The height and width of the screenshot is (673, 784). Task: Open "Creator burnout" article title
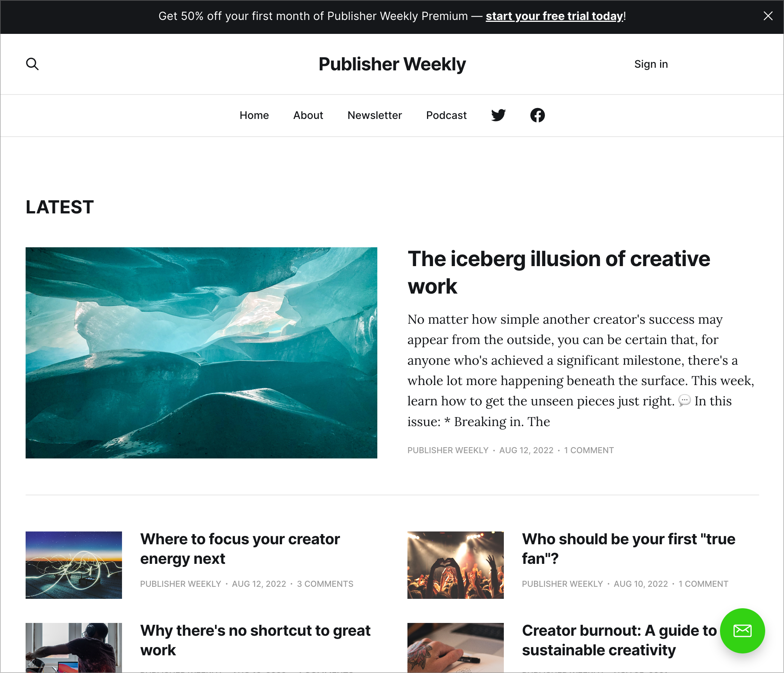click(x=619, y=641)
